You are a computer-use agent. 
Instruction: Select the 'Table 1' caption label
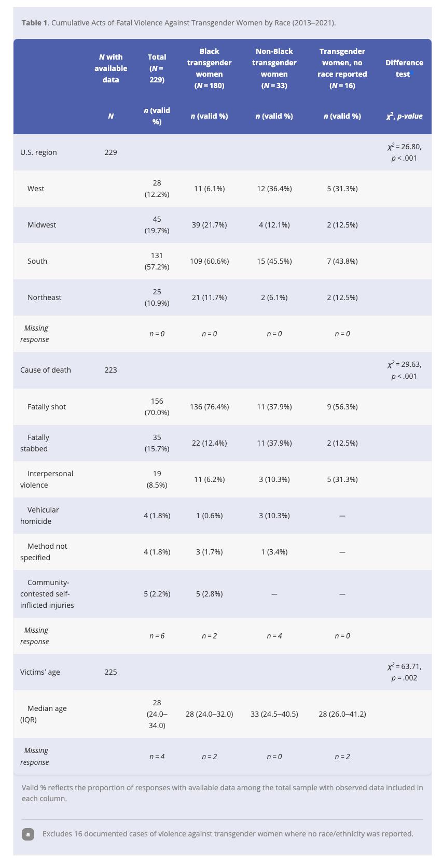pos(34,23)
